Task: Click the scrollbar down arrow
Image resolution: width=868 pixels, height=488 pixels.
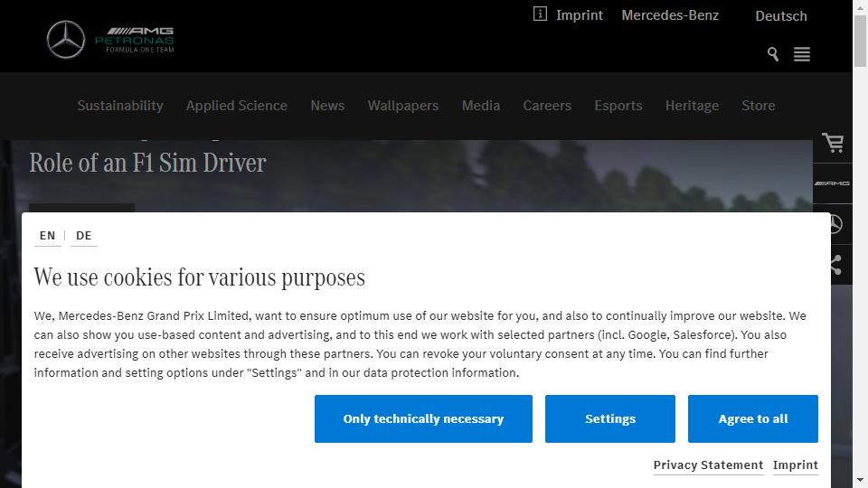Action: 860,480
